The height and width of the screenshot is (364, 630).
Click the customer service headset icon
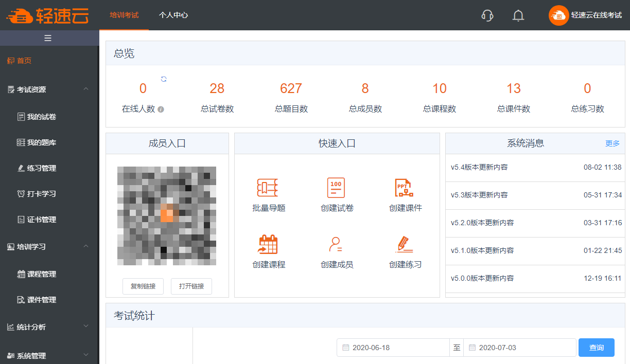tap(487, 15)
